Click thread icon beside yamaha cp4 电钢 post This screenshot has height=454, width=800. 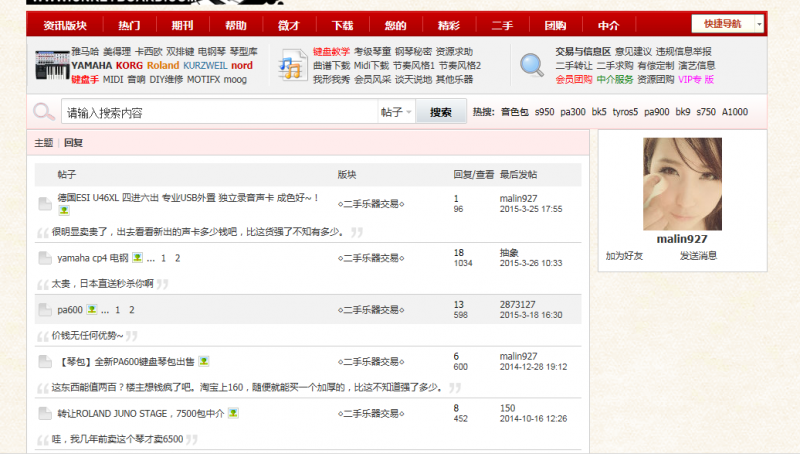(x=44, y=258)
